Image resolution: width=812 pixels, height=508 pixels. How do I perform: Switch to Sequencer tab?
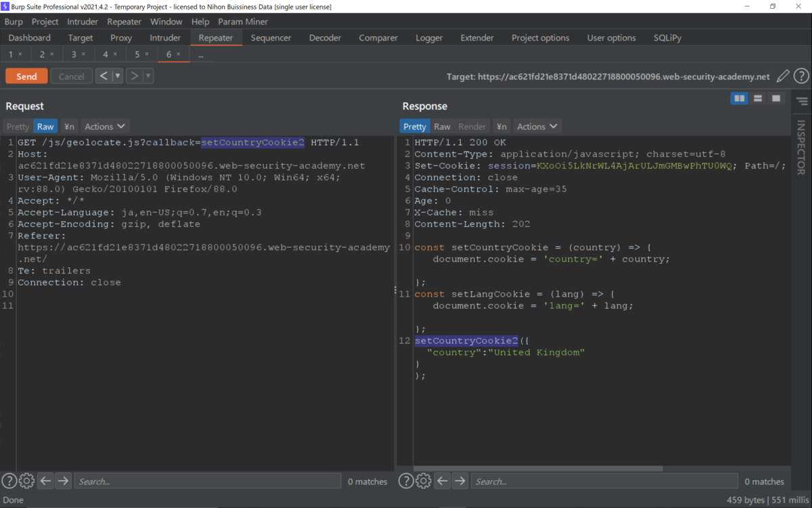coord(271,38)
